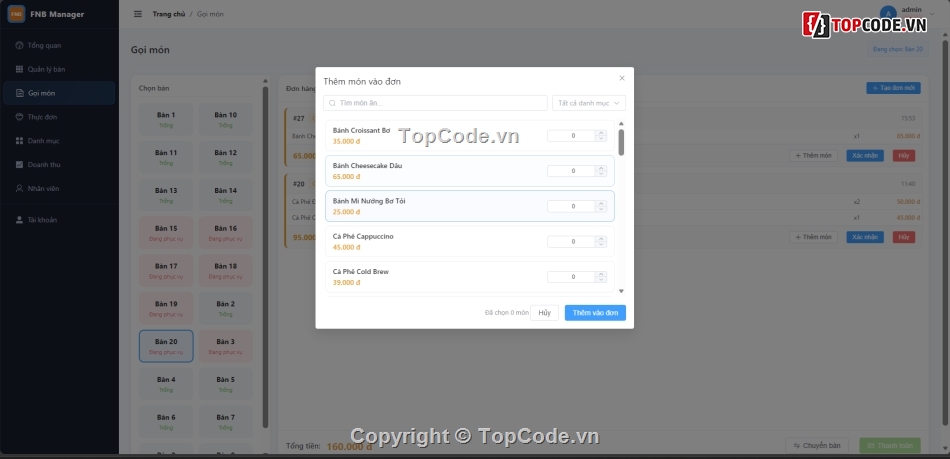
Task: Click the search magnifier icon in dialog
Action: point(332,103)
